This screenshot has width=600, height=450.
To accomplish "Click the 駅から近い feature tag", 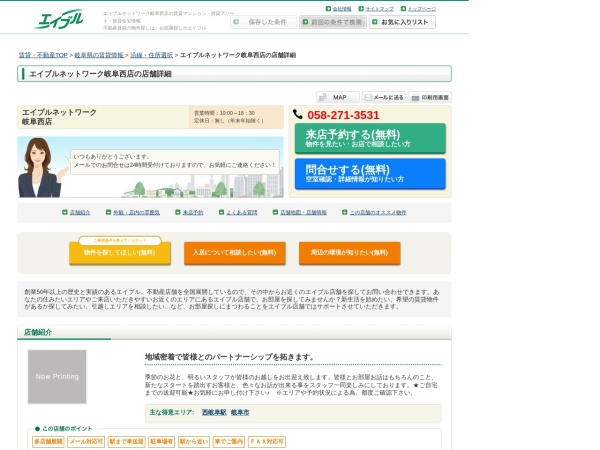I will coord(194,442).
